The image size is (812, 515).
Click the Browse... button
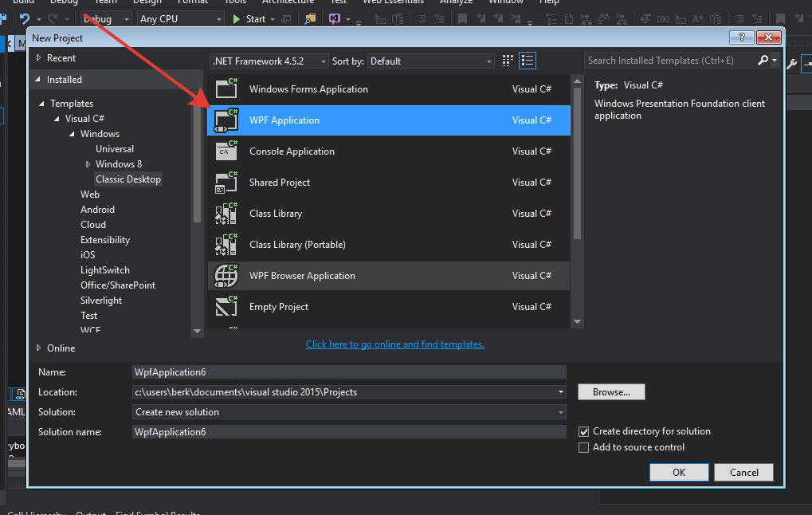click(611, 392)
